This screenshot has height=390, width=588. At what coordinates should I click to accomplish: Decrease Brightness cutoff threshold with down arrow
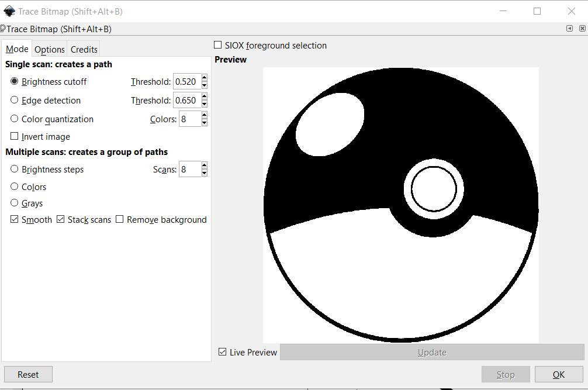205,85
